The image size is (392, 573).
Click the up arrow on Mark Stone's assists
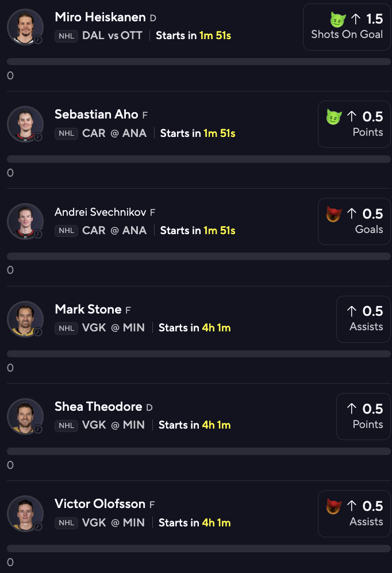pos(352,311)
